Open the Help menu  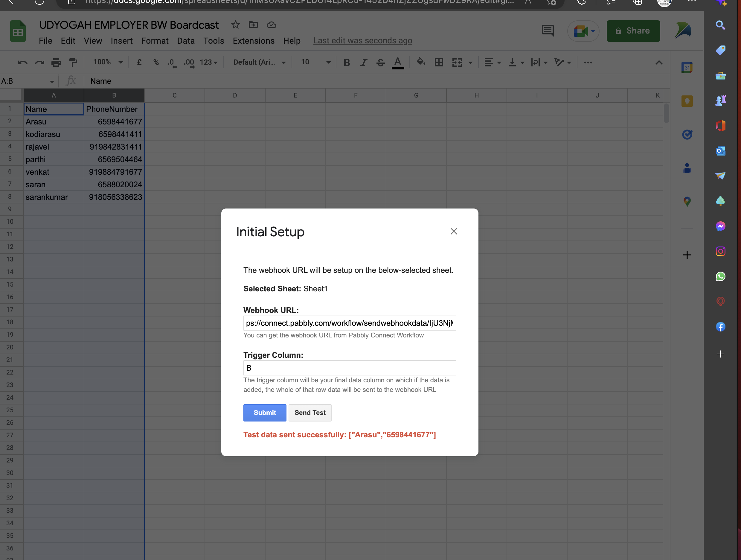point(292,41)
